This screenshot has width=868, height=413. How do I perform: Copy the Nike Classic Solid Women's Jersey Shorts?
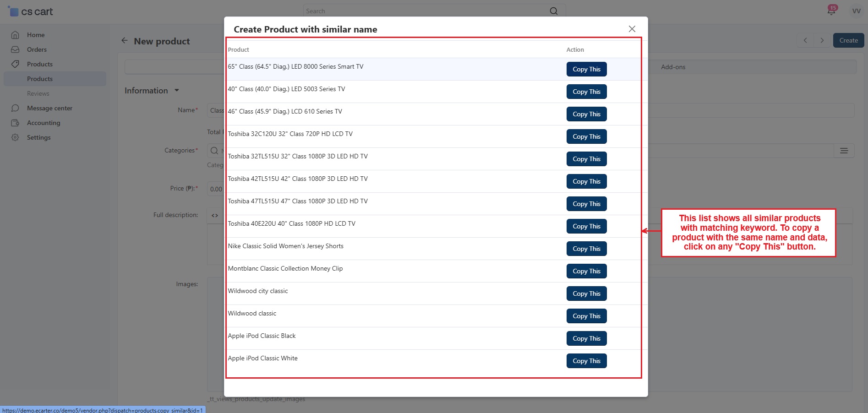(x=586, y=249)
